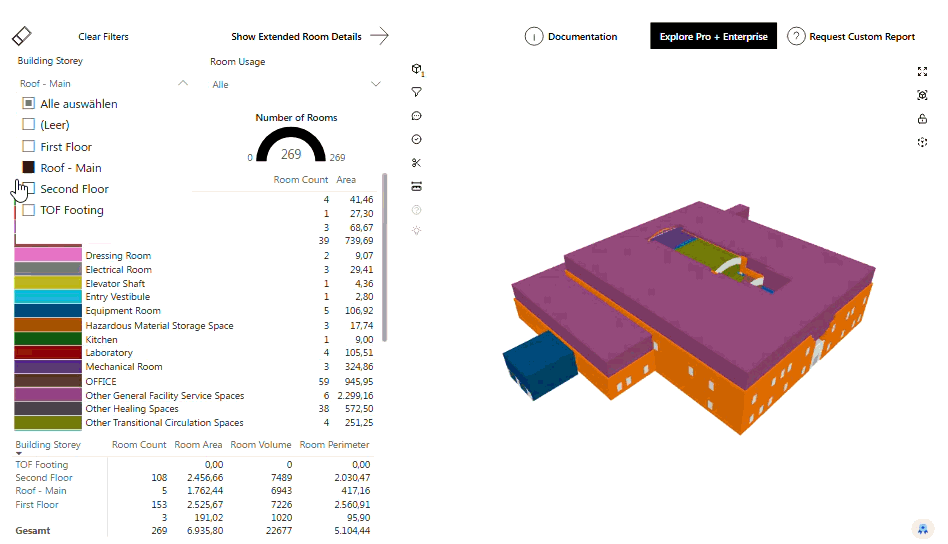
Task: Click Second Floor row in the storey table
Action: coord(193,478)
